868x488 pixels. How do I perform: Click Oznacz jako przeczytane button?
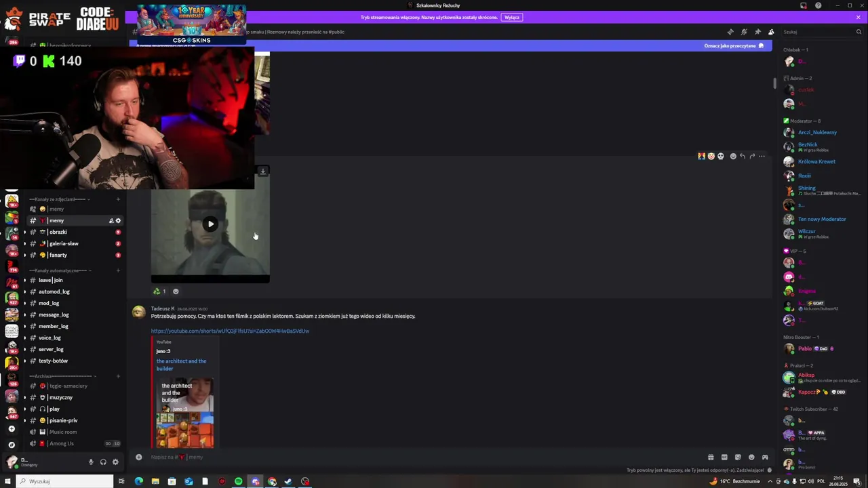(x=734, y=46)
